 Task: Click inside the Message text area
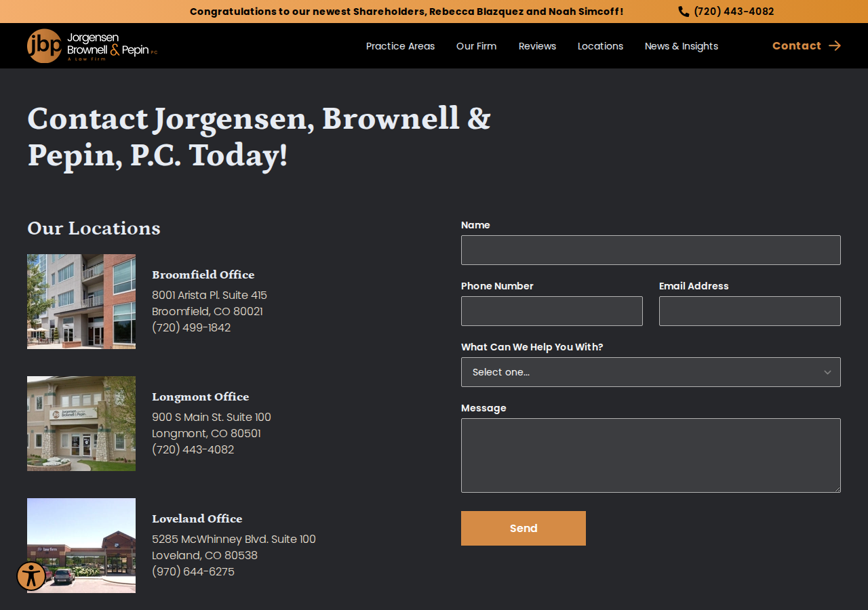651,455
